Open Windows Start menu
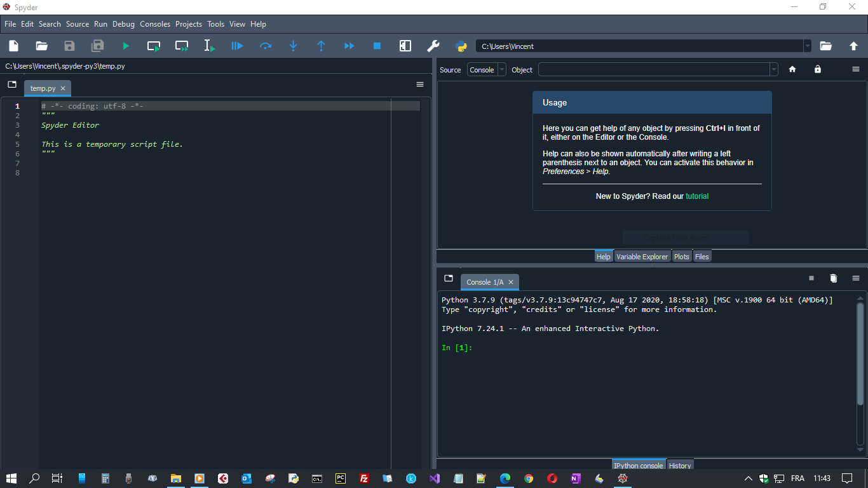The image size is (868, 488). (x=11, y=478)
